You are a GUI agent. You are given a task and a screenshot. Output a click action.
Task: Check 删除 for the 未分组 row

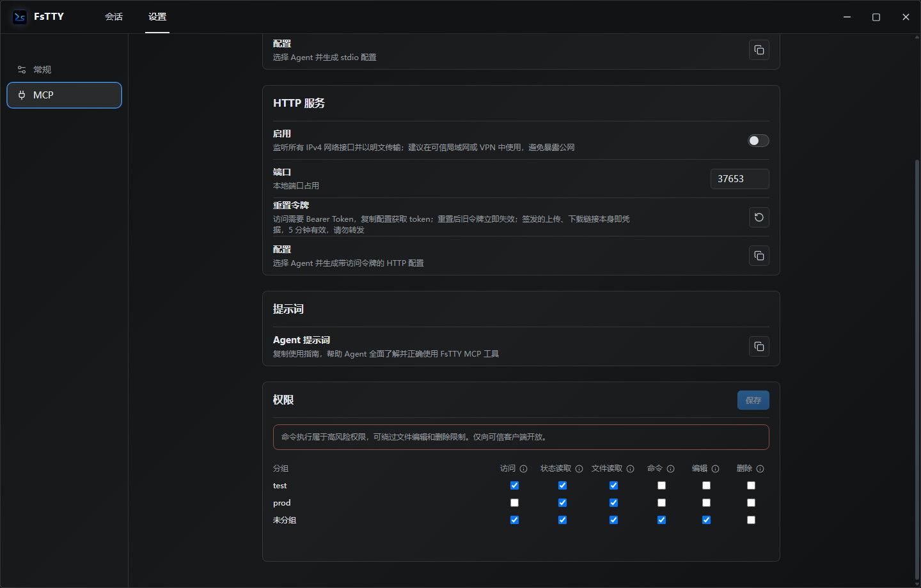pyautogui.click(x=752, y=520)
